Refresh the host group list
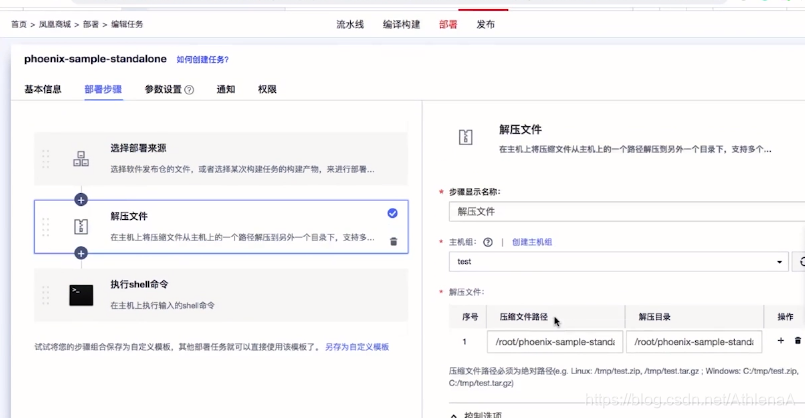The image size is (805, 418). (800, 262)
